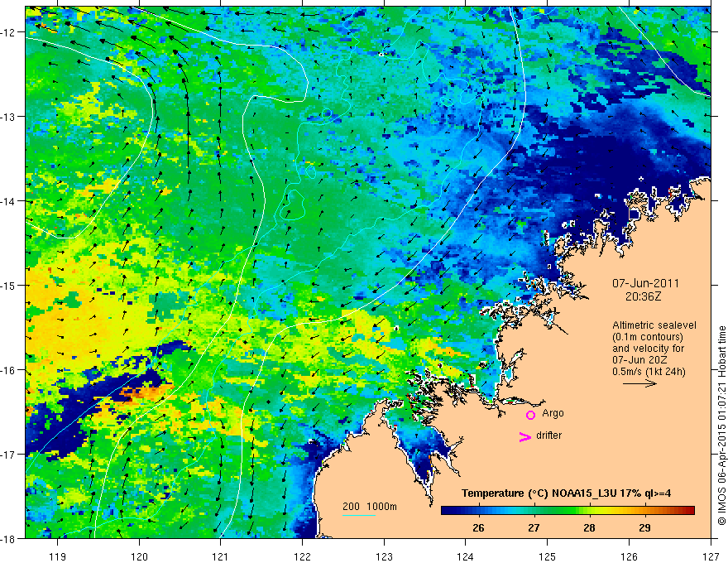Click the latitude axis label '-14'
The width and height of the screenshot is (728, 563).
(x=8, y=201)
